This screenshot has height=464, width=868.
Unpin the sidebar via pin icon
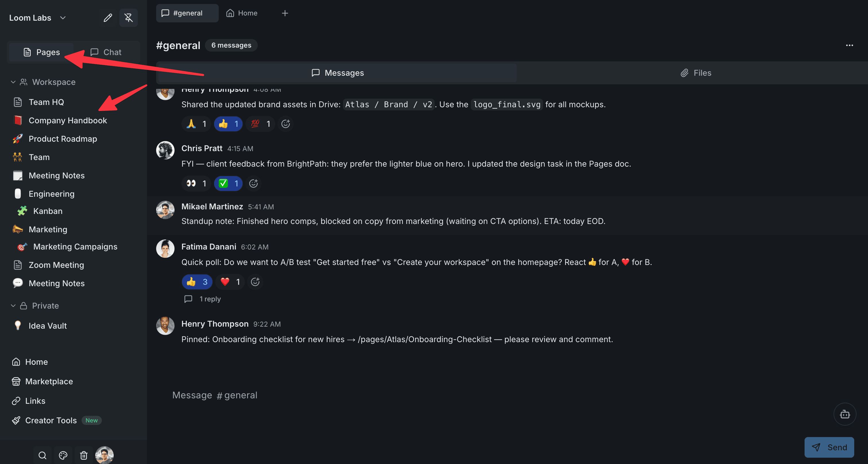point(128,17)
